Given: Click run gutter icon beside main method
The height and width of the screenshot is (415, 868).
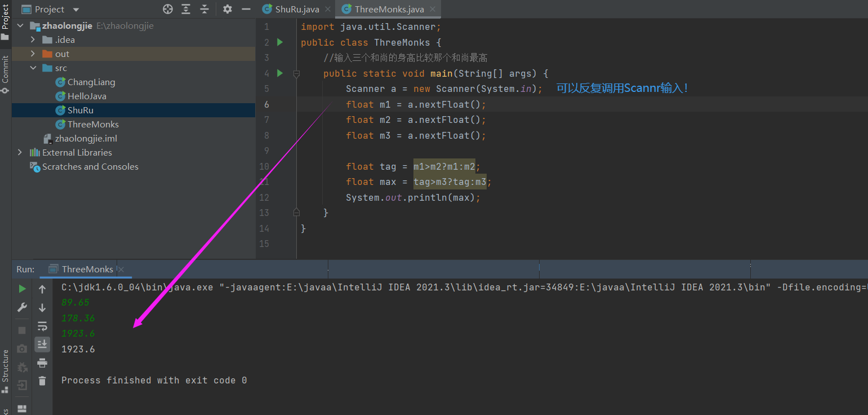Looking at the screenshot, I should [x=280, y=73].
